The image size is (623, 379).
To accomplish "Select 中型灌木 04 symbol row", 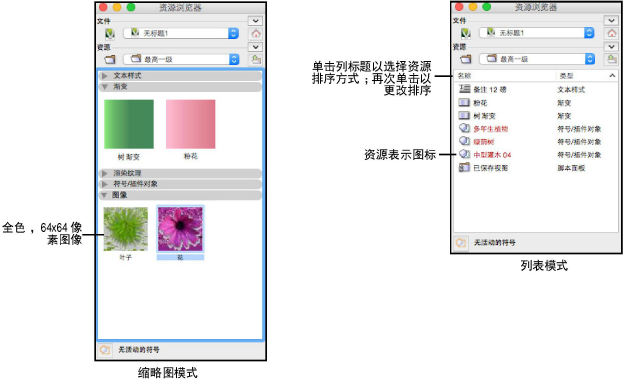I will (536, 155).
